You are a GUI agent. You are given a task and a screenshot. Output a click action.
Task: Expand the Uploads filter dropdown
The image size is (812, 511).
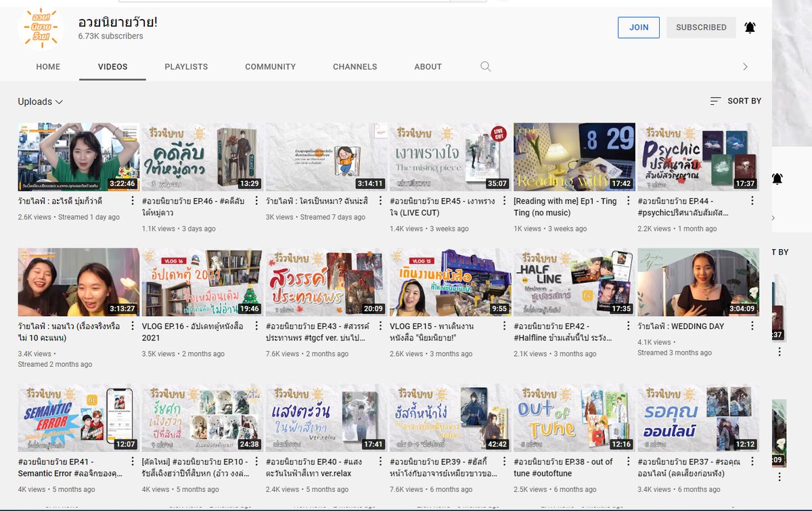click(x=41, y=102)
